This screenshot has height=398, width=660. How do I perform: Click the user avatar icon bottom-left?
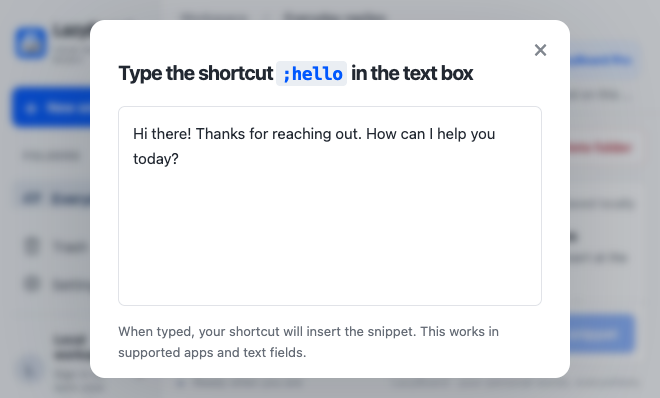coord(30,370)
